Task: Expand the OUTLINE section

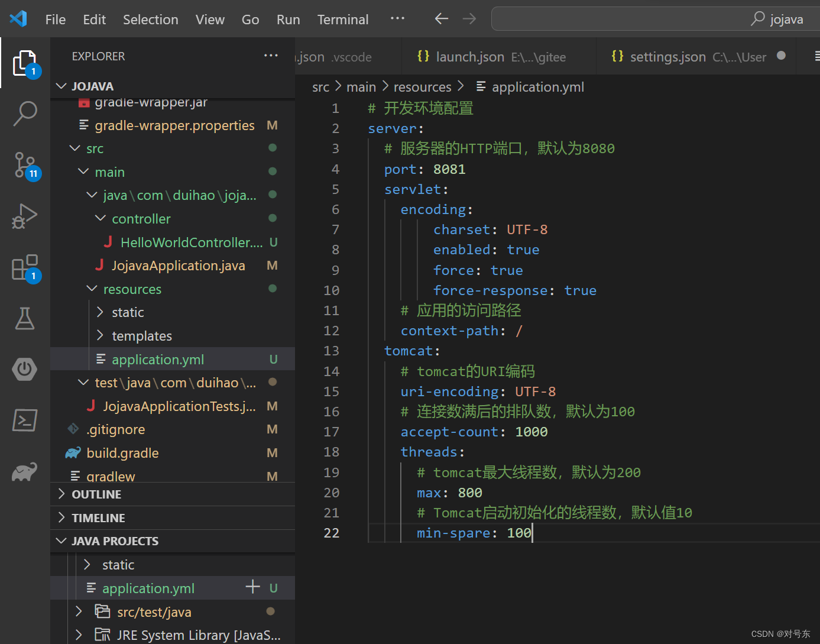Action: pyautogui.click(x=172, y=494)
